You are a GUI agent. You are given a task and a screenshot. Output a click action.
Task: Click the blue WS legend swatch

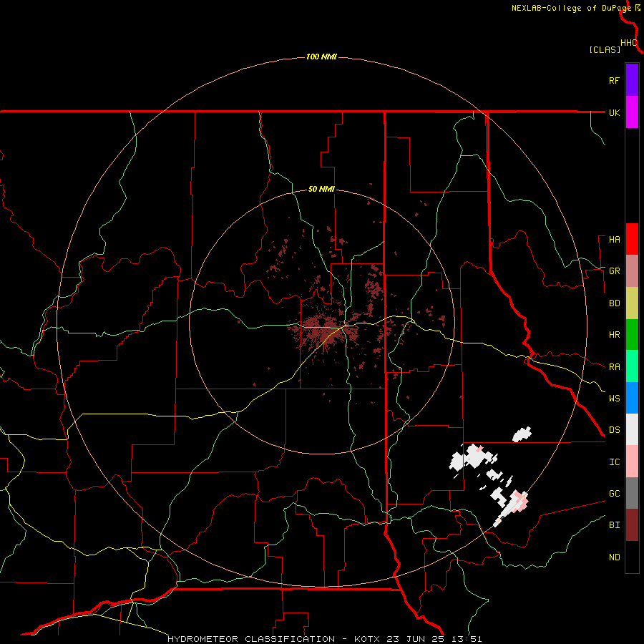632,398
